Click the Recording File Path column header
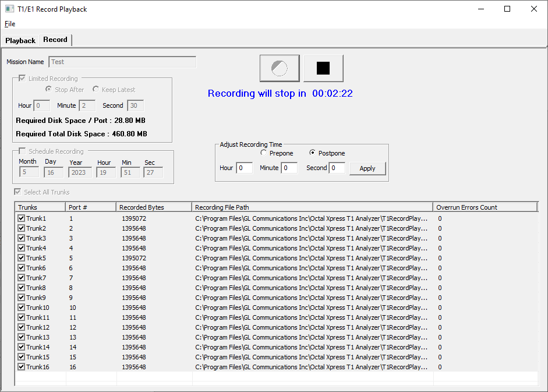This screenshot has width=548, height=392. point(313,207)
